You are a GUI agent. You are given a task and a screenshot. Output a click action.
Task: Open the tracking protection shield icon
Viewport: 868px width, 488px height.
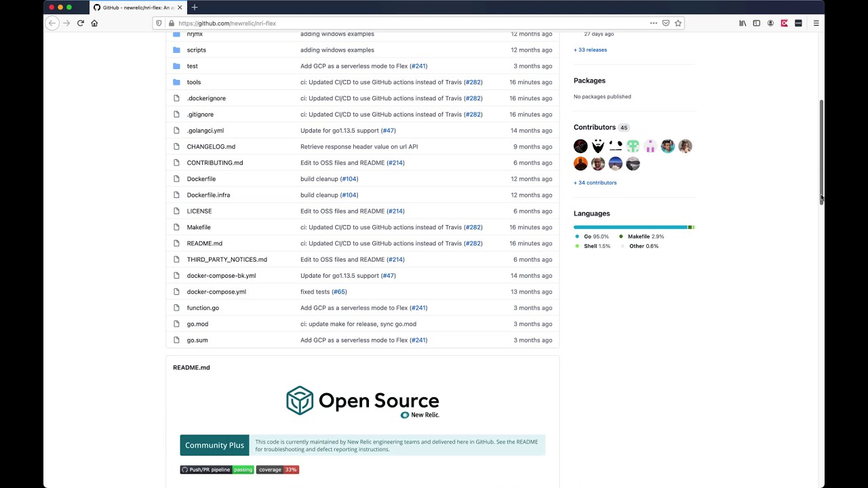pos(159,23)
